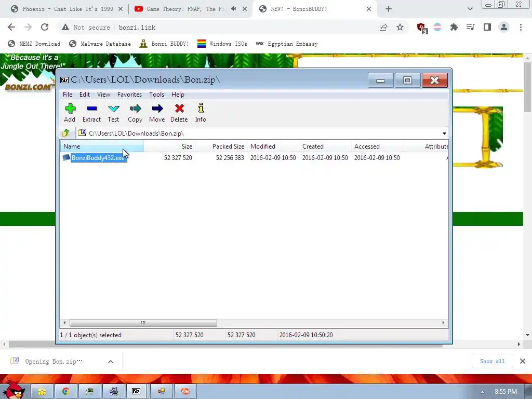The height and width of the screenshot is (399, 532).
Task: Click the Add button in 7-Zip toolbar
Action: tap(70, 113)
